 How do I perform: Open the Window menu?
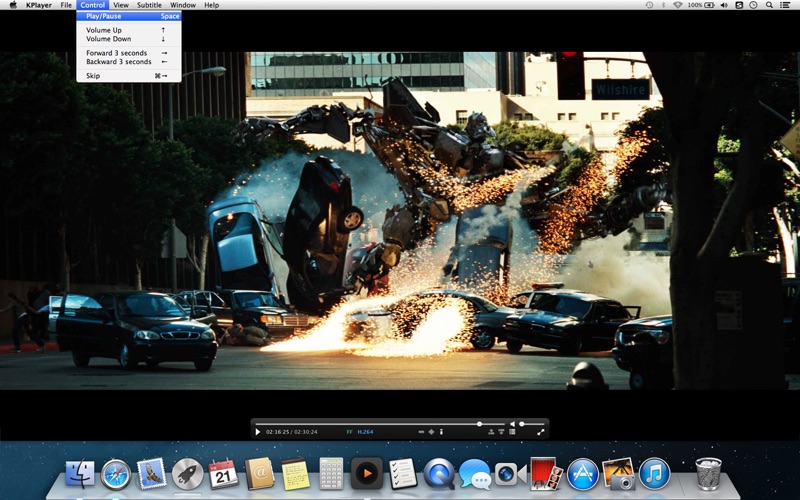tap(183, 5)
